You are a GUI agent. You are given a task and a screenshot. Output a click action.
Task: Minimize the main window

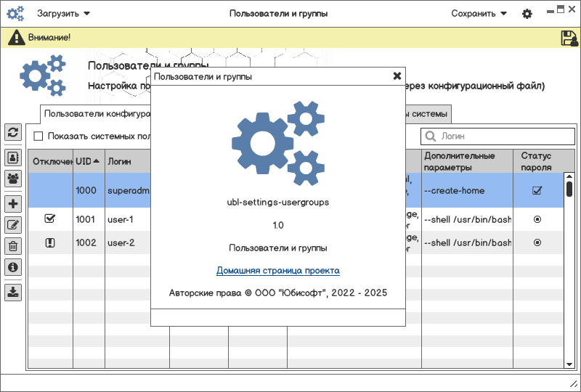click(x=550, y=12)
